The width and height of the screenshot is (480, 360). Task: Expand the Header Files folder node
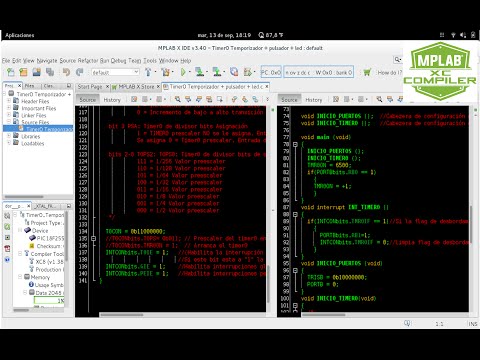click(x=9, y=101)
